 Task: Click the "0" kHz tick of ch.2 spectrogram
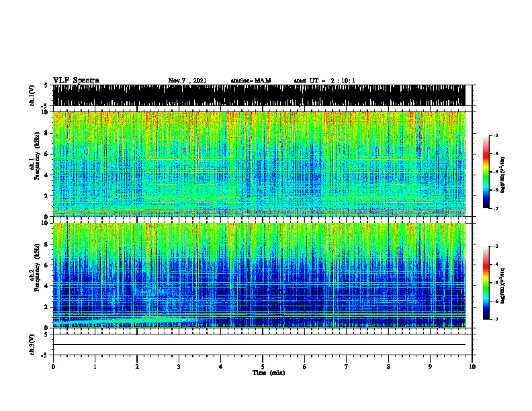(48, 328)
